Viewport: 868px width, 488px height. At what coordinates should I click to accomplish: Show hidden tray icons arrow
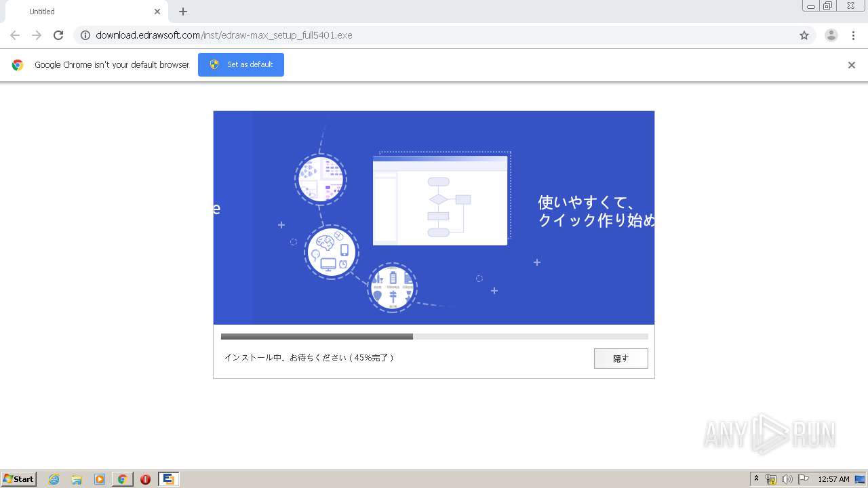coord(756,479)
